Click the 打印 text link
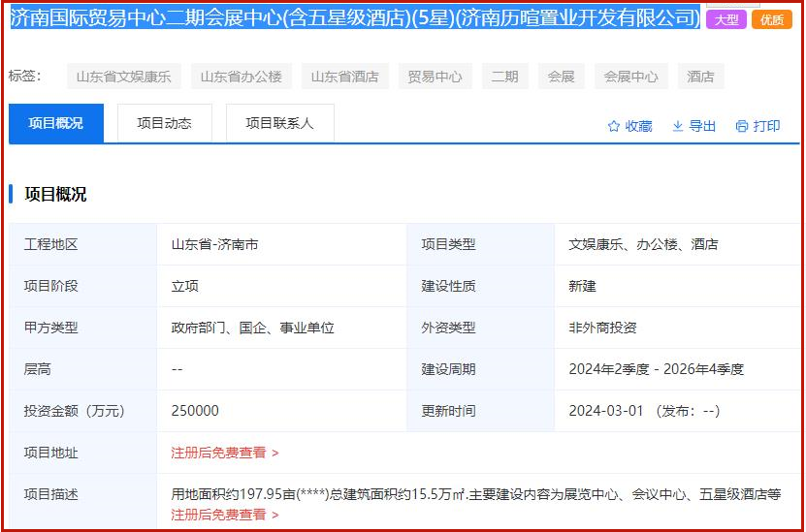Screen dimensions: 806x532 [x=767, y=126]
